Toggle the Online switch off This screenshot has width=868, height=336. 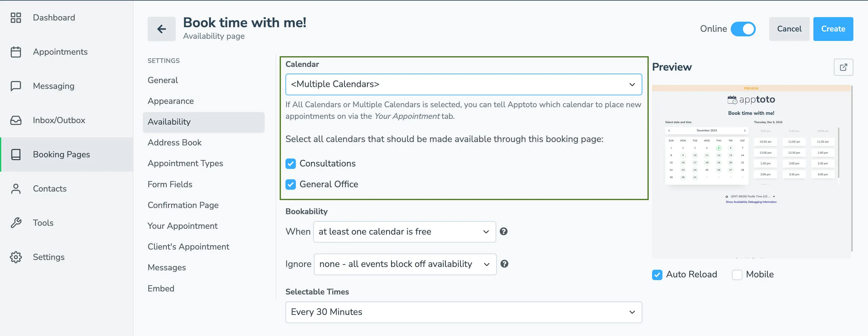(x=743, y=29)
